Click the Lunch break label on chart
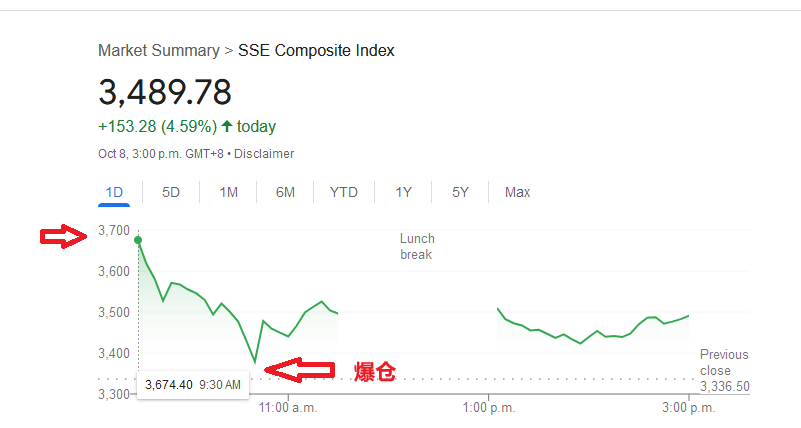This screenshot has height=428, width=801. click(x=417, y=246)
